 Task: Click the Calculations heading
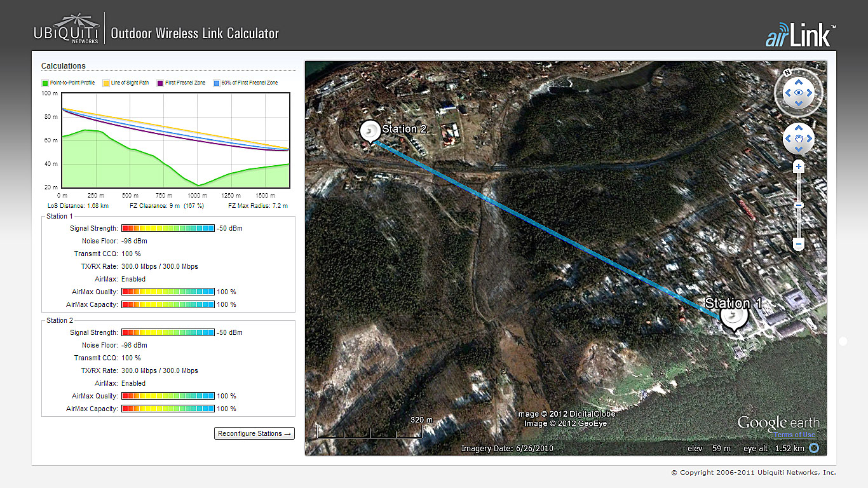(x=64, y=66)
